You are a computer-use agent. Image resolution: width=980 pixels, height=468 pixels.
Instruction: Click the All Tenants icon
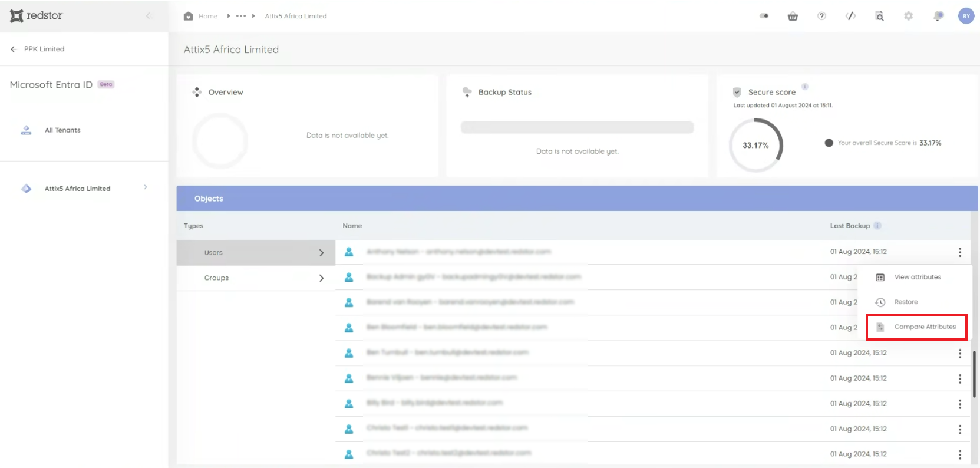click(26, 130)
